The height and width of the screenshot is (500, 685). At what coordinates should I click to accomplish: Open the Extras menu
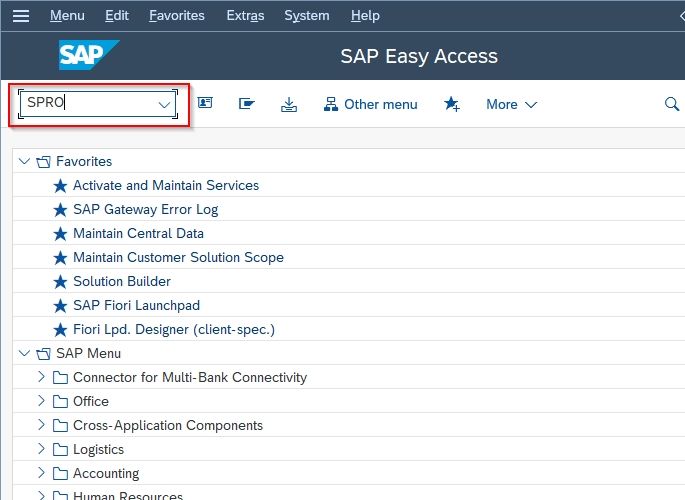[245, 16]
